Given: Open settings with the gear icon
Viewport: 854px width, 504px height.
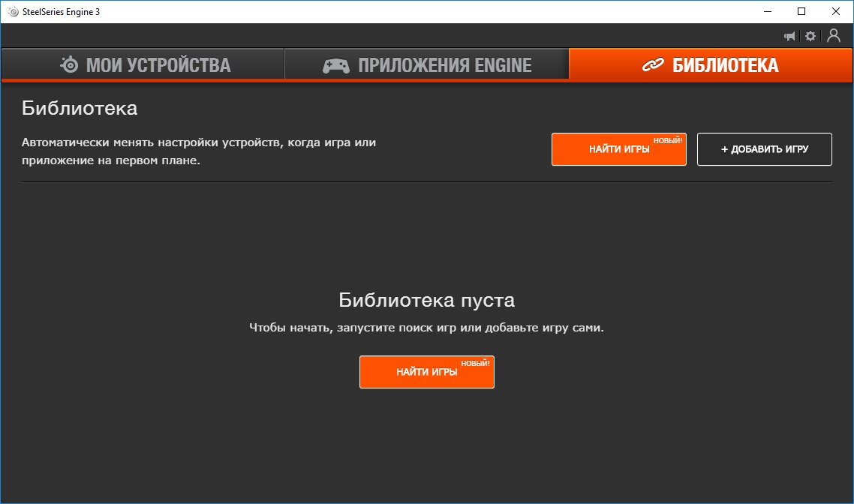Looking at the screenshot, I should [810, 36].
